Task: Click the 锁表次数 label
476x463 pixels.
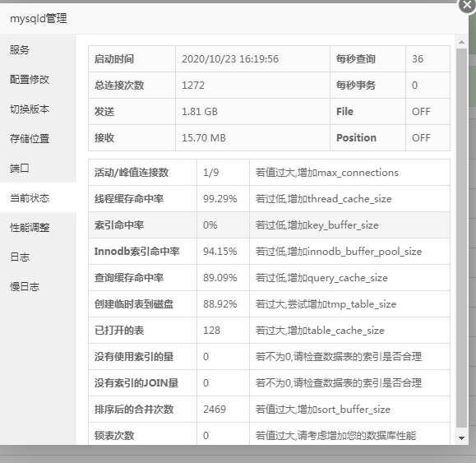Action: (x=114, y=436)
